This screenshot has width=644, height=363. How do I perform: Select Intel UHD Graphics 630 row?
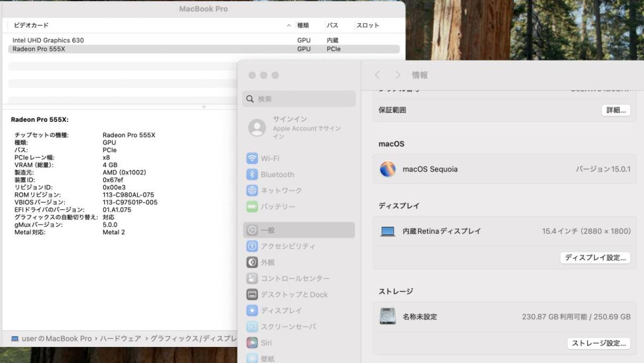[204, 40]
